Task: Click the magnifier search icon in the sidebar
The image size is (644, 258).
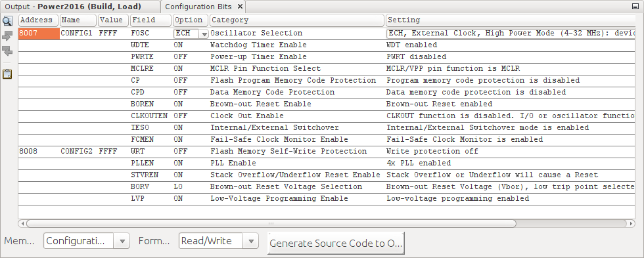Action: 7,21
